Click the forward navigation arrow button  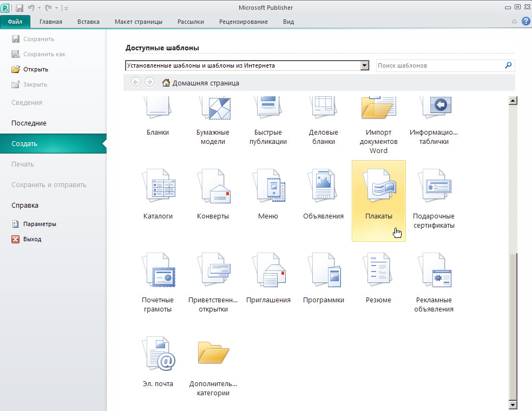tap(149, 82)
